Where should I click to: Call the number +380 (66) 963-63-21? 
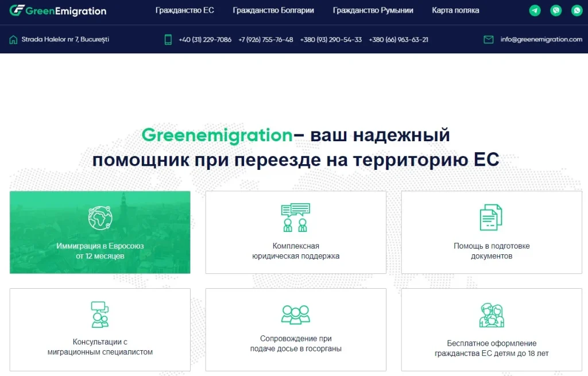tap(399, 40)
